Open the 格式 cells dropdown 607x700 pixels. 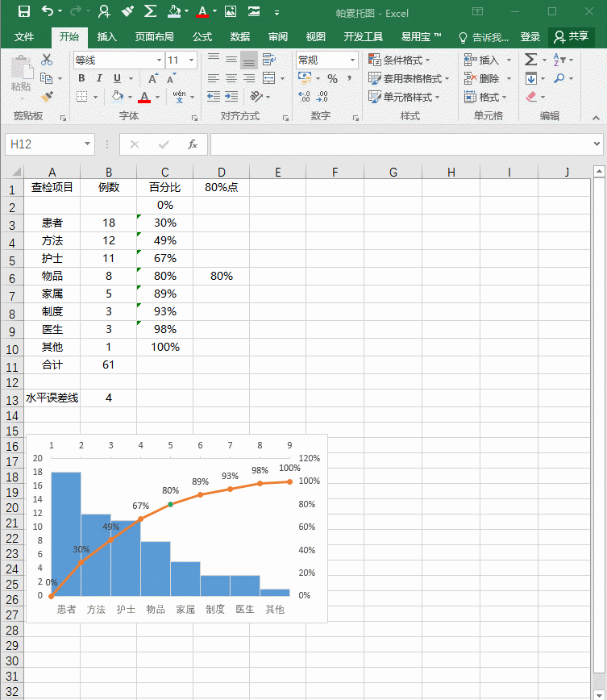pos(485,97)
